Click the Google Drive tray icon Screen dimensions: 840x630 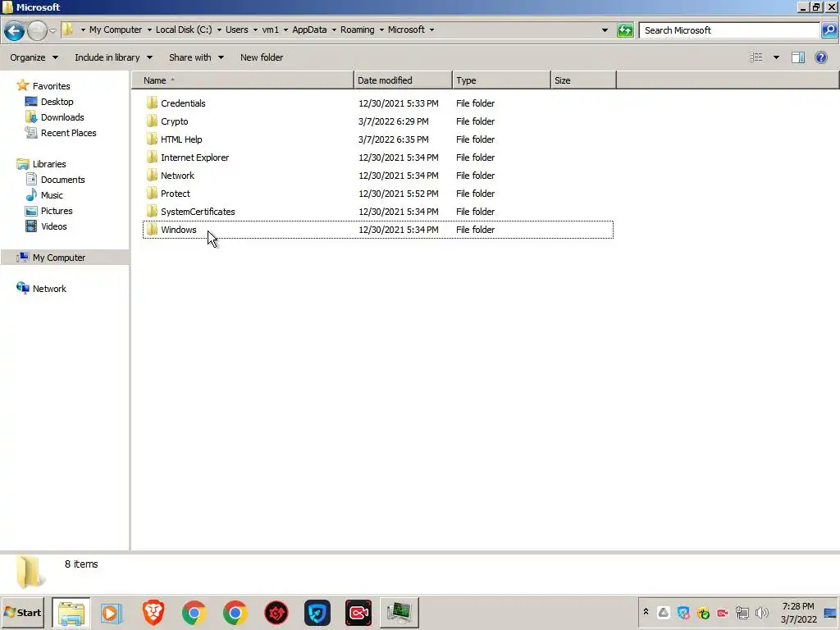[x=663, y=613]
